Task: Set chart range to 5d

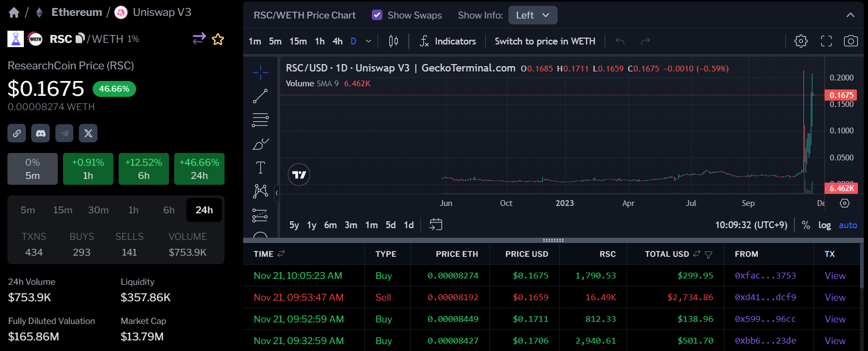Action: point(391,225)
